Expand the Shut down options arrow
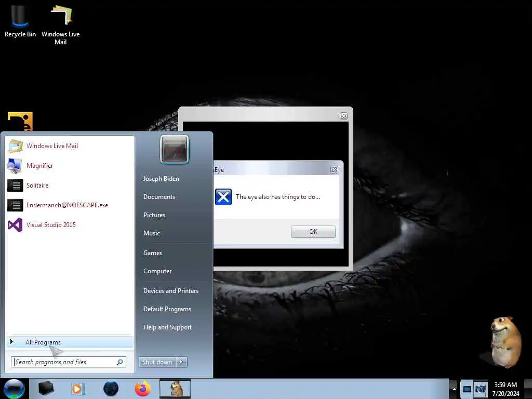Screen dimensions: 532x399 [181, 362]
